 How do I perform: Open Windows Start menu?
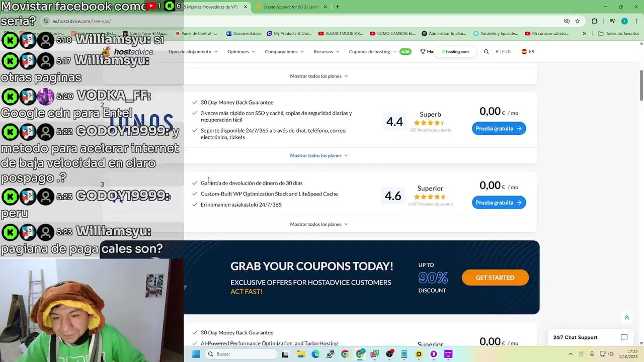coord(196,354)
